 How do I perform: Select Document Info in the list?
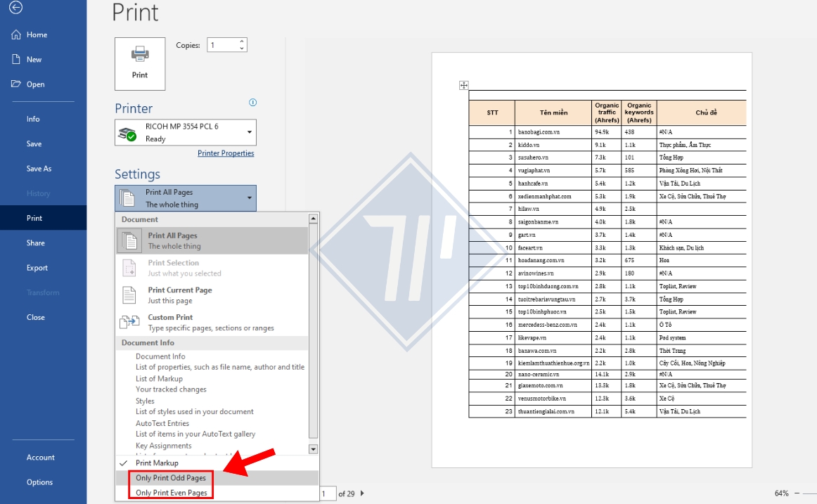(x=160, y=356)
